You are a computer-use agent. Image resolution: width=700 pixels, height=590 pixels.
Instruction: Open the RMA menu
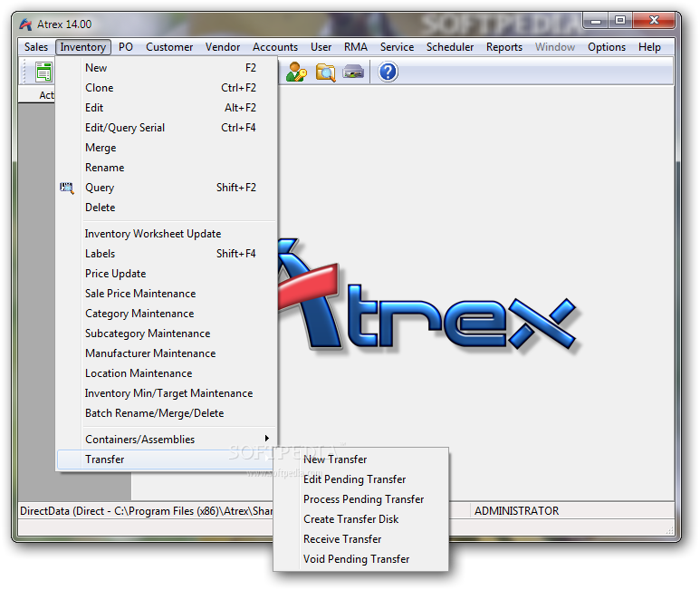[356, 47]
